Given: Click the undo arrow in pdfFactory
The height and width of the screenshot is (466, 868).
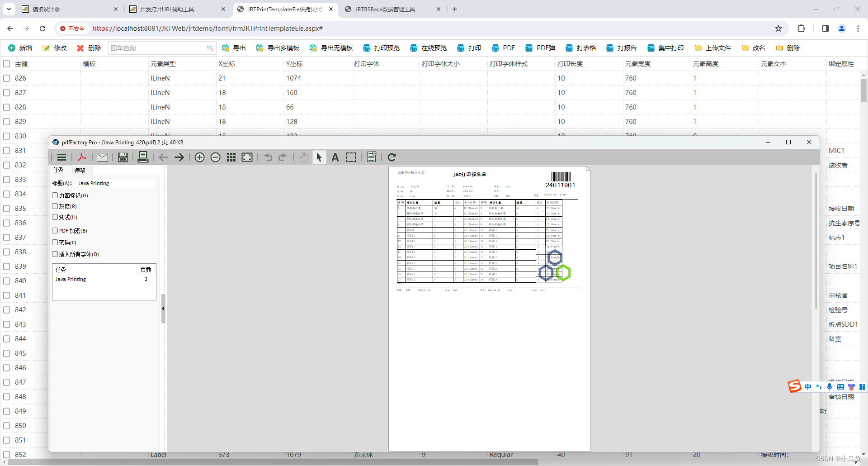Looking at the screenshot, I should point(268,157).
